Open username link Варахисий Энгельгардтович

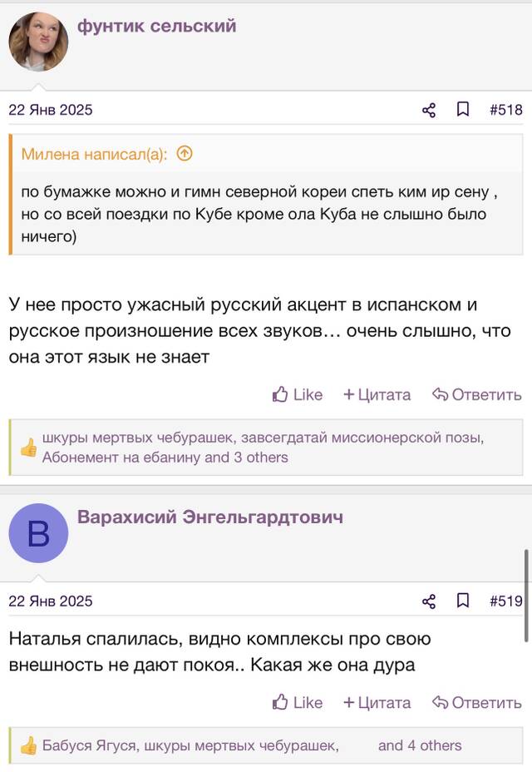(x=210, y=517)
